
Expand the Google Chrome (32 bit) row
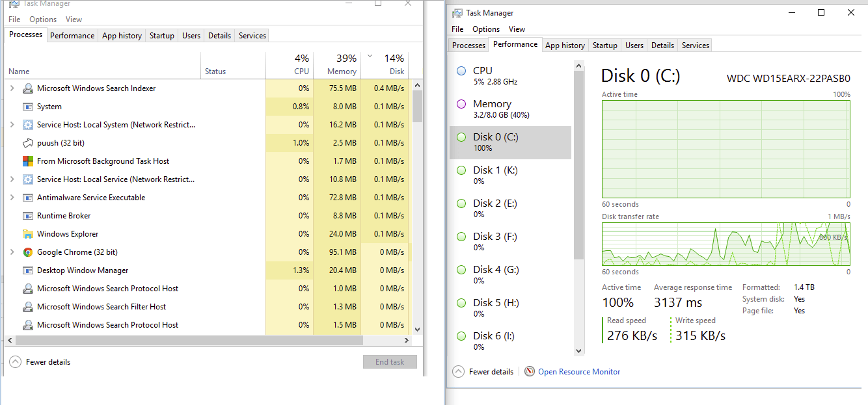tap(12, 252)
